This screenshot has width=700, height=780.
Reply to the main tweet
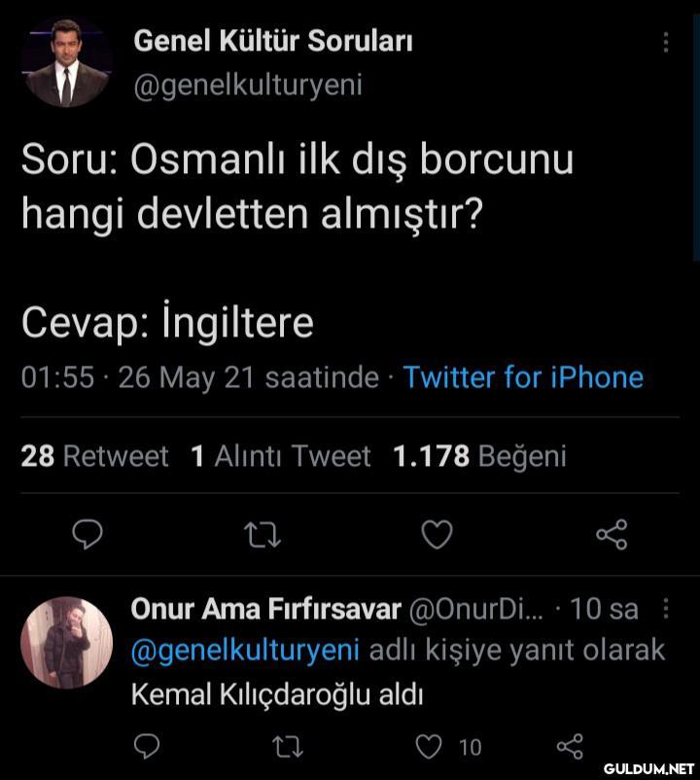pyautogui.click(x=88, y=534)
